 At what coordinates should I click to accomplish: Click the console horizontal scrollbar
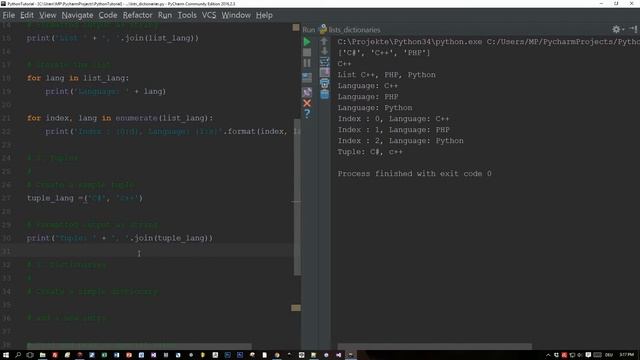point(435,346)
